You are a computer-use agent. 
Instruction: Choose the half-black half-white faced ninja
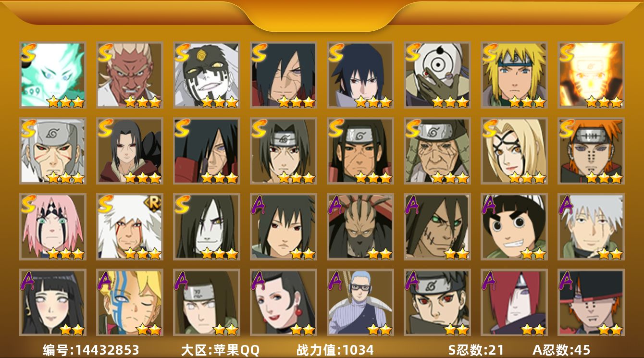pos(207,75)
